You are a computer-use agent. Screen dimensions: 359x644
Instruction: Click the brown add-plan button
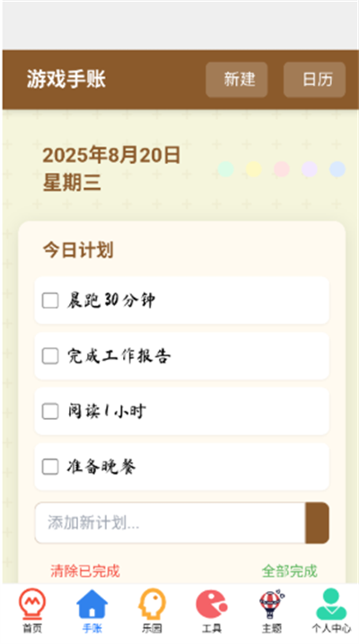317,523
